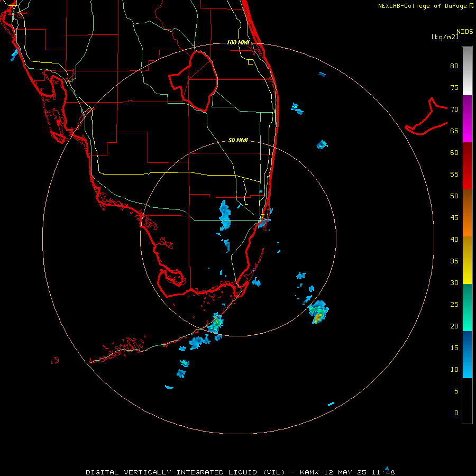Screen dimensions: 476x476
Task: Click the light blue band of the color scale
Action: (x=467, y=354)
